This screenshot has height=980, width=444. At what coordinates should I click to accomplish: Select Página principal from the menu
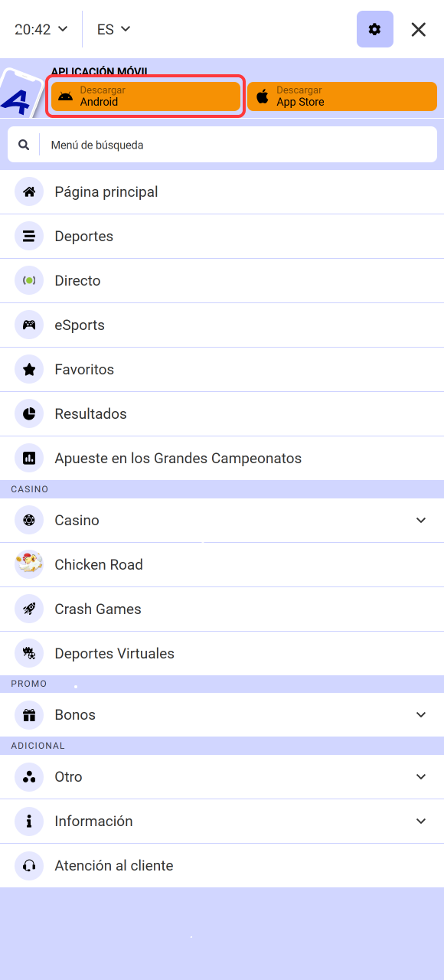tap(106, 191)
